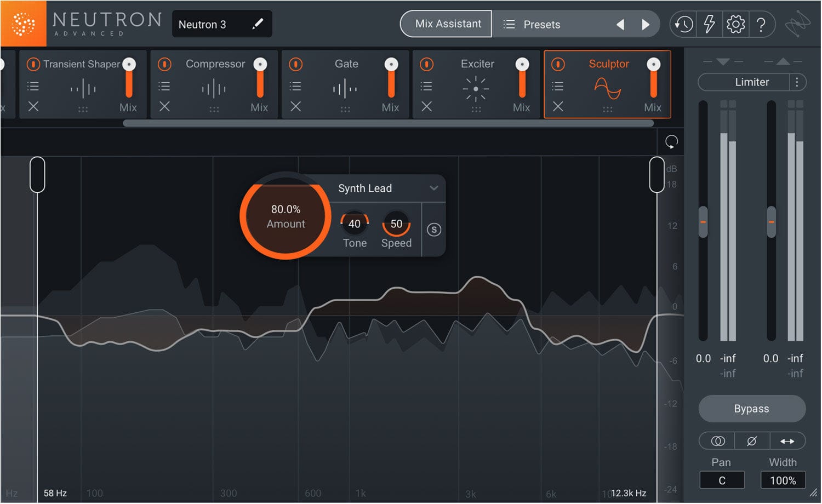Click the input gain link down triangle
This screenshot has height=504, width=822.
coord(723,61)
